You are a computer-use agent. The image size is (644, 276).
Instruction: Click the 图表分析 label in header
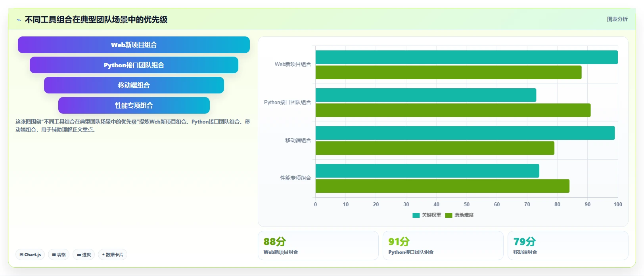[x=617, y=19]
